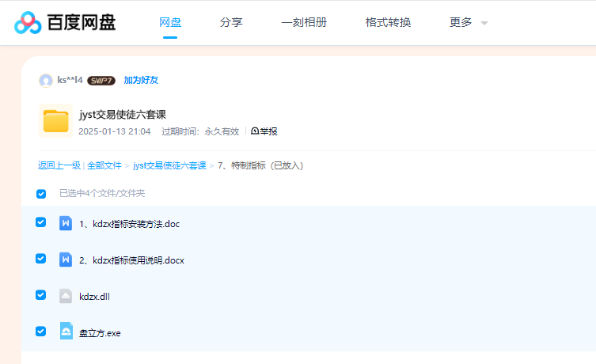Click the kdzx.dll file name
This screenshot has width=596, height=364.
point(94,297)
